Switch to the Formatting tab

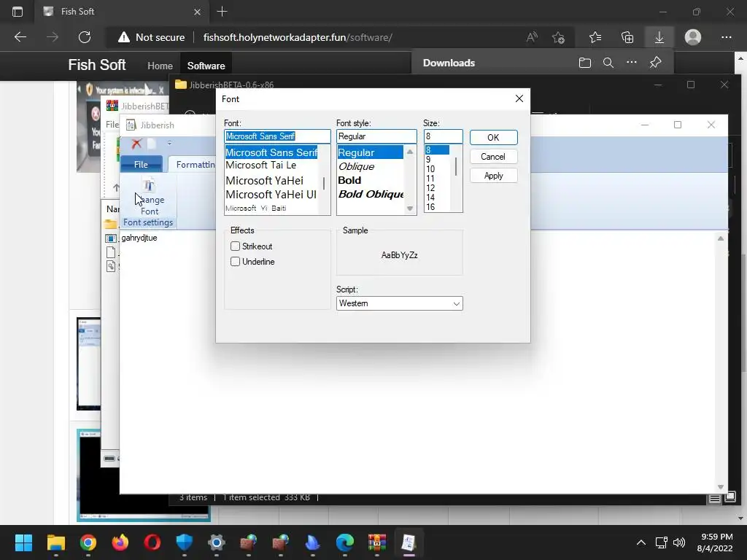196,164
